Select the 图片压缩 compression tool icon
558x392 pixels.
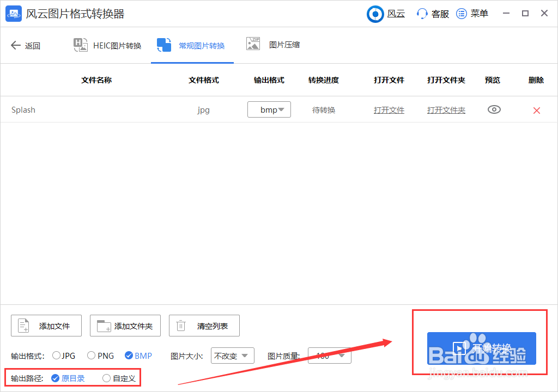point(252,45)
